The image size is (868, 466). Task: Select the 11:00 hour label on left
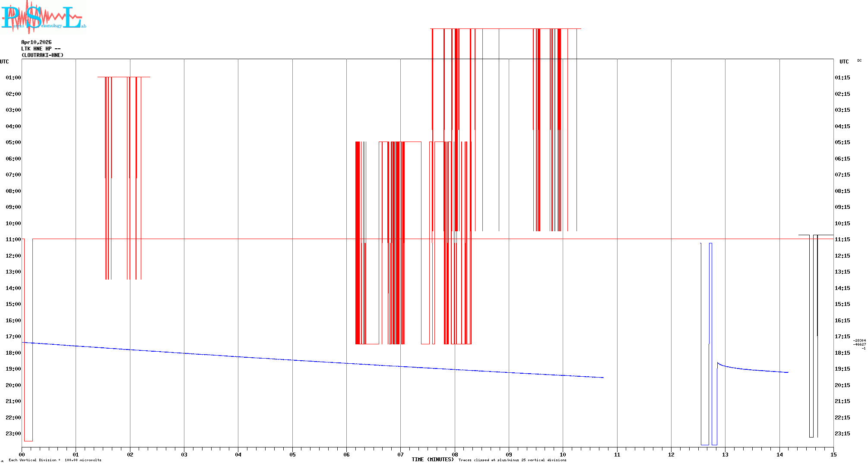tap(13, 239)
